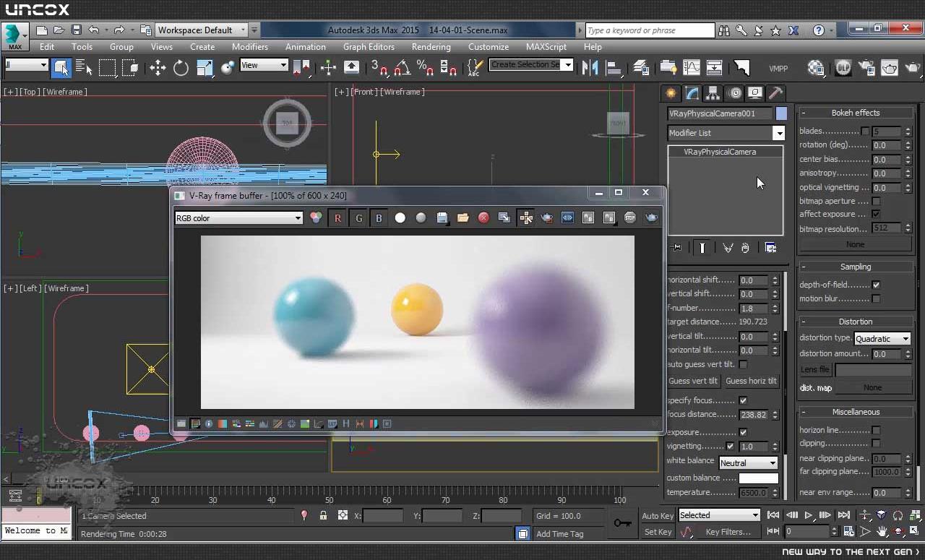This screenshot has width=925, height=560.
Task: Open the RGB color channel dropdown
Action: [238, 218]
